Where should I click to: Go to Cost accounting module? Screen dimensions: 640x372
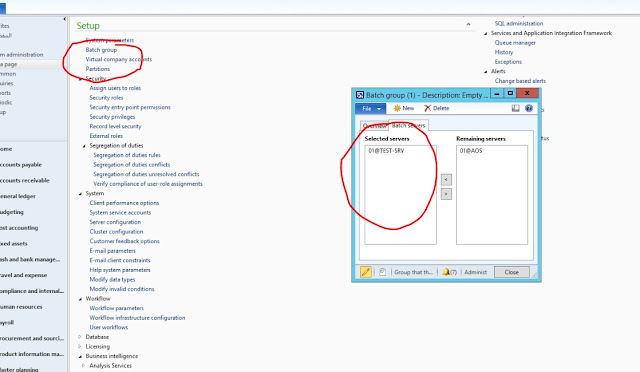19,228
